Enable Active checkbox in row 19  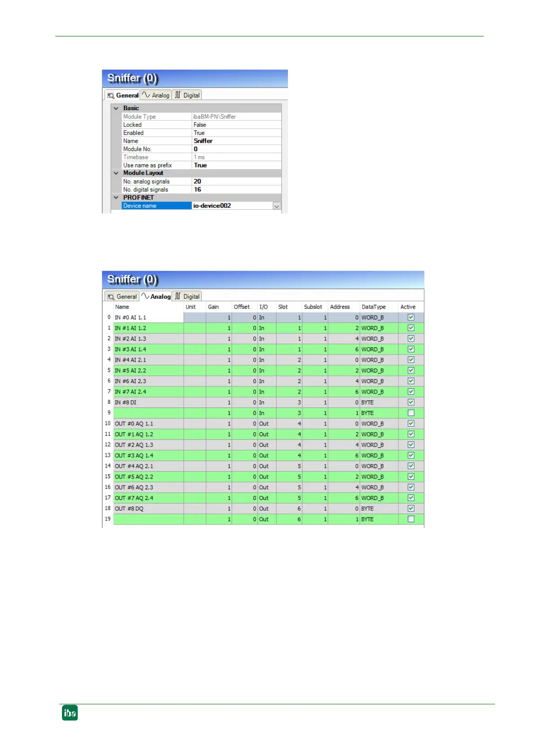[x=411, y=519]
